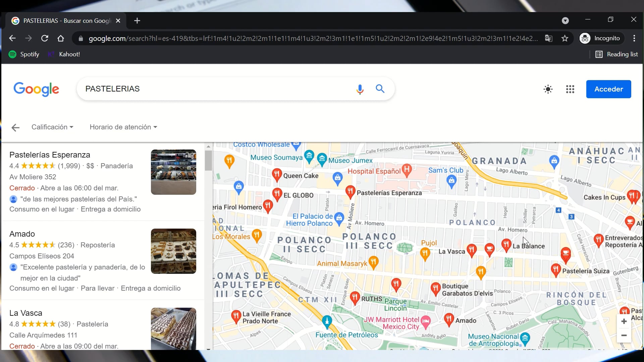Expand Horario de atención dropdown
The width and height of the screenshot is (644, 362).
click(123, 127)
